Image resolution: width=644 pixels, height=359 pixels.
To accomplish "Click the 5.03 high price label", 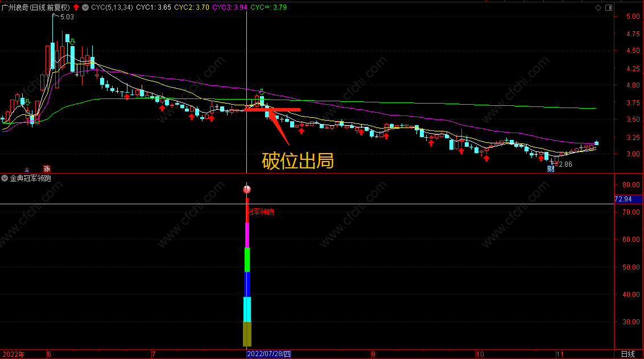I will tap(67, 17).
